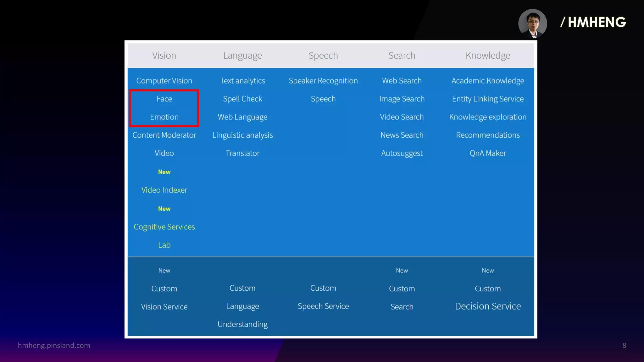Open Custom Vision Service

(164, 298)
